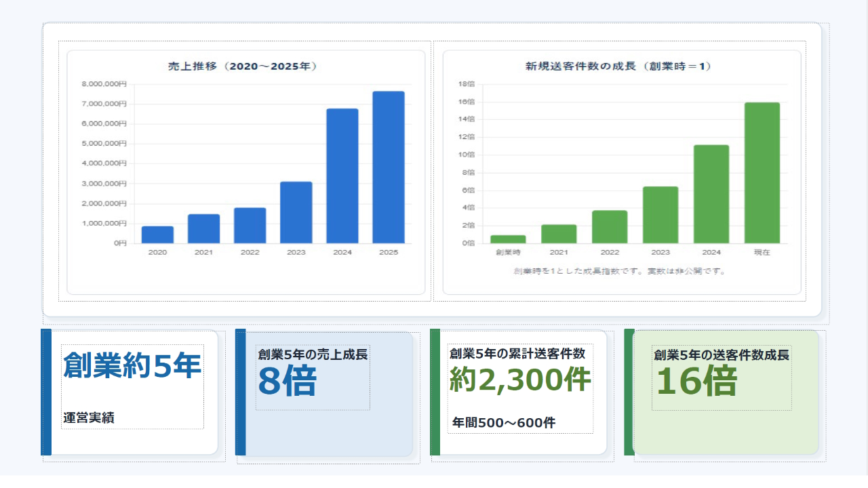Click the 8,000,000円 axis label
The image size is (868, 488).
104,84
